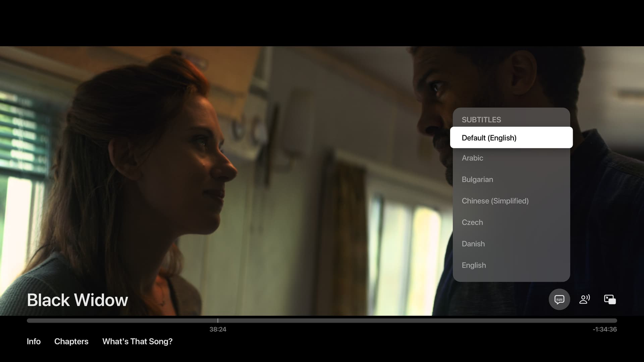Pick English at bottom of subtitle list

tap(474, 265)
